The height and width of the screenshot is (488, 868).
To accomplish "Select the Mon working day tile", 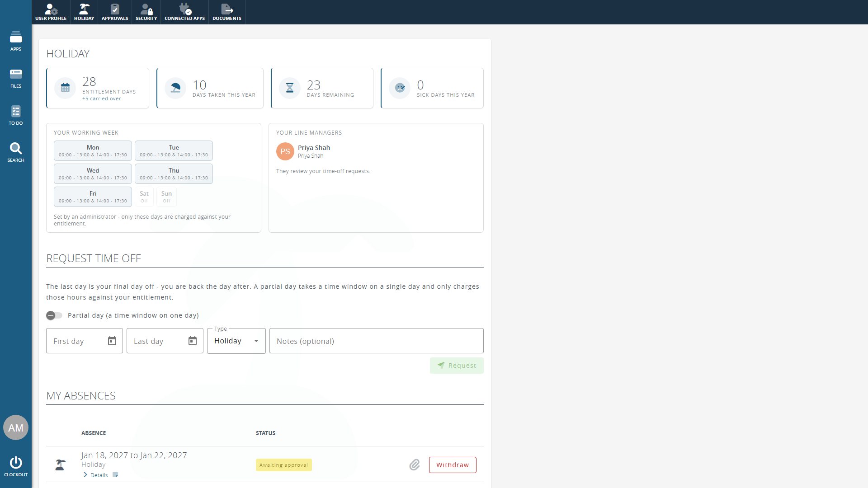I will click(93, 151).
